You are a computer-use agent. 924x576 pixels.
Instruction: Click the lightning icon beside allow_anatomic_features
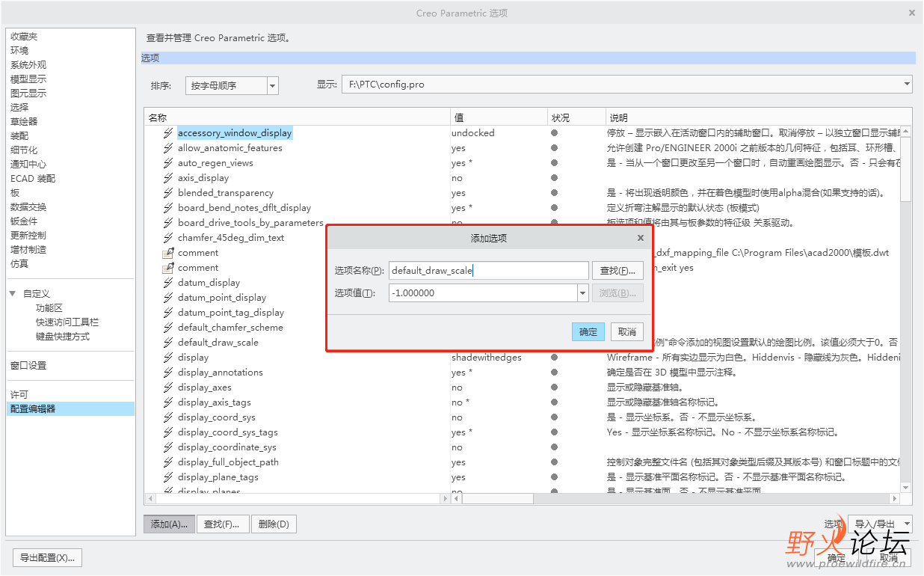[168, 148]
